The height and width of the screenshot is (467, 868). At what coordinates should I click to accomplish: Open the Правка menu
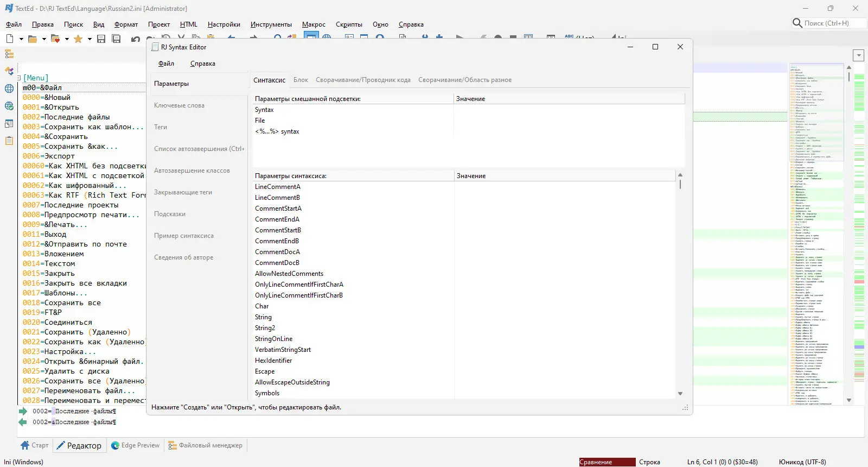(x=43, y=24)
